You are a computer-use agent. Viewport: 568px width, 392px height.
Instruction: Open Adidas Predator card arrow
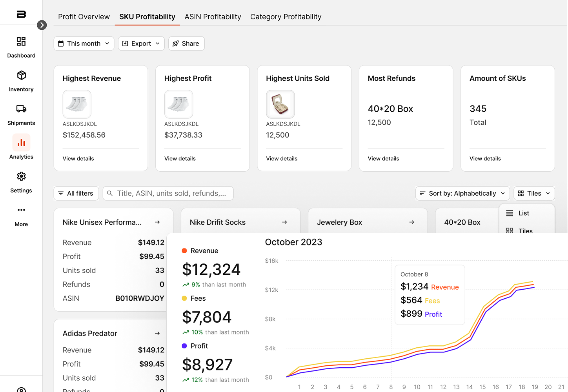click(x=157, y=333)
